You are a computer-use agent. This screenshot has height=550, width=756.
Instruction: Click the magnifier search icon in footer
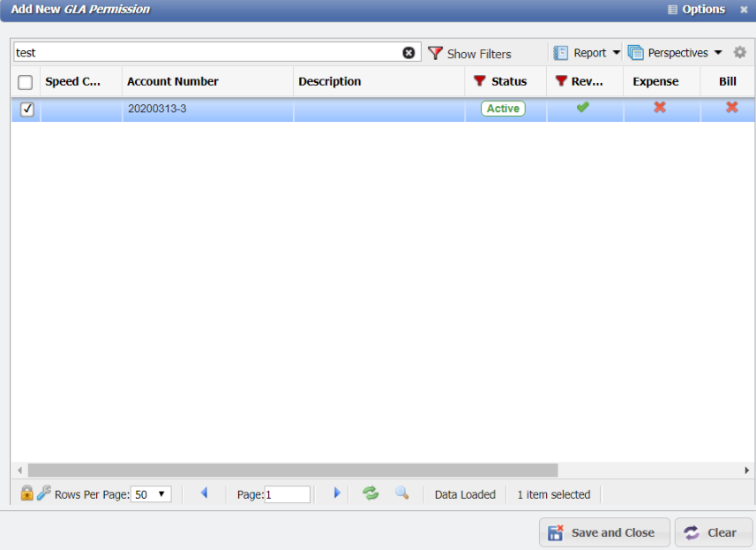coord(401,493)
